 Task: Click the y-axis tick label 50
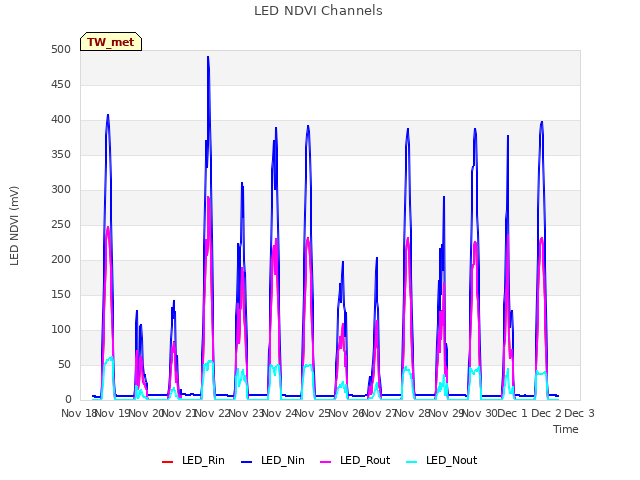pos(64,364)
